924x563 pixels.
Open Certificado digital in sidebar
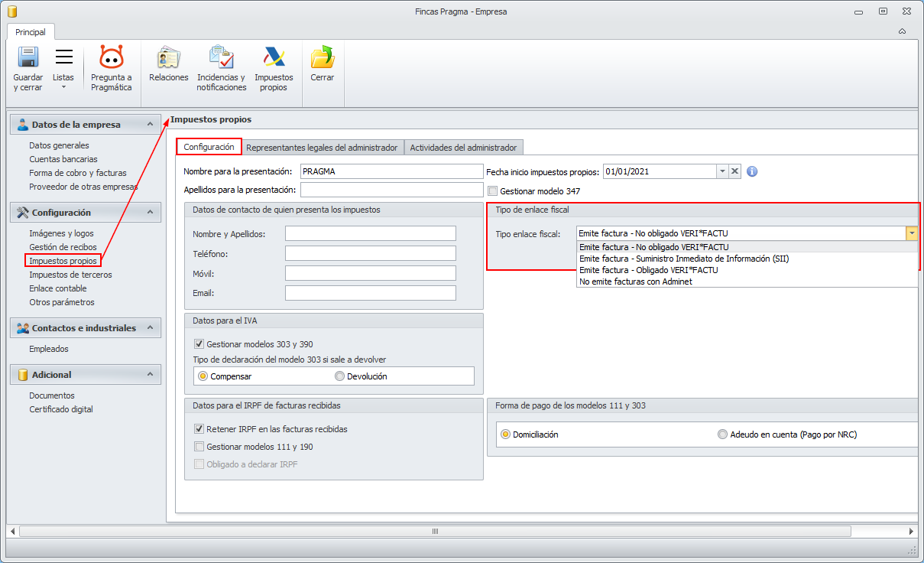tap(61, 409)
